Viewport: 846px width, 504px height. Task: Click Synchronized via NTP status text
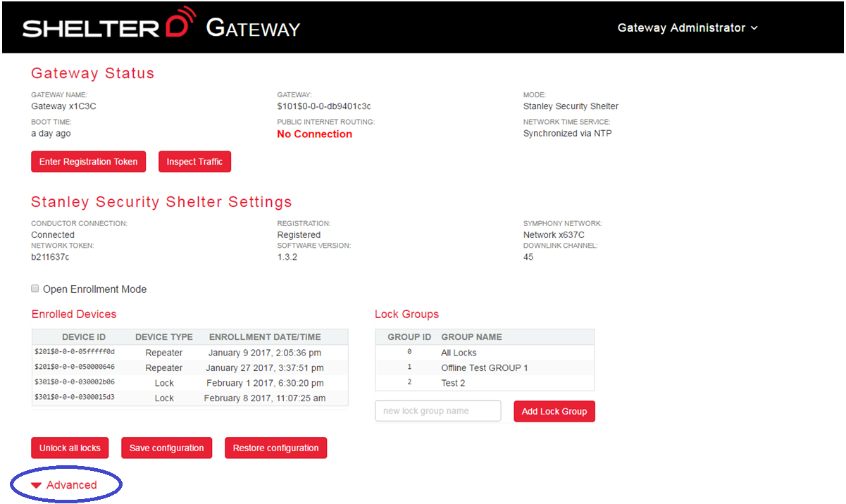pyautogui.click(x=568, y=133)
